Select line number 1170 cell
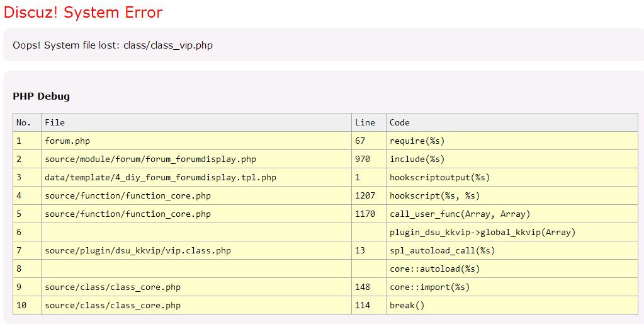 (x=369, y=214)
